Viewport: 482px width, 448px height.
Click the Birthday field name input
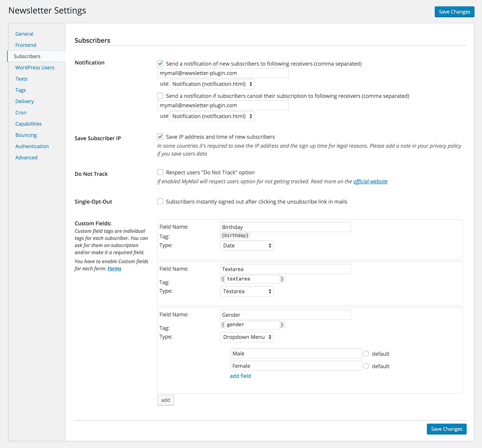point(285,227)
